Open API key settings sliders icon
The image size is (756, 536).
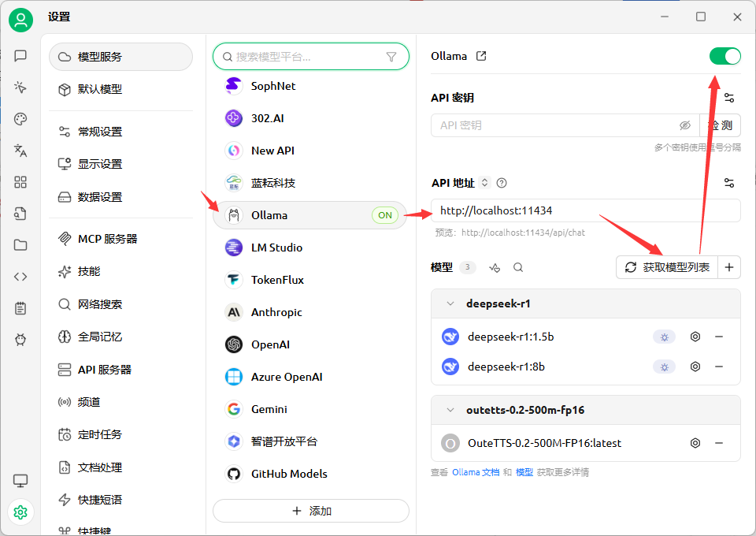(729, 98)
